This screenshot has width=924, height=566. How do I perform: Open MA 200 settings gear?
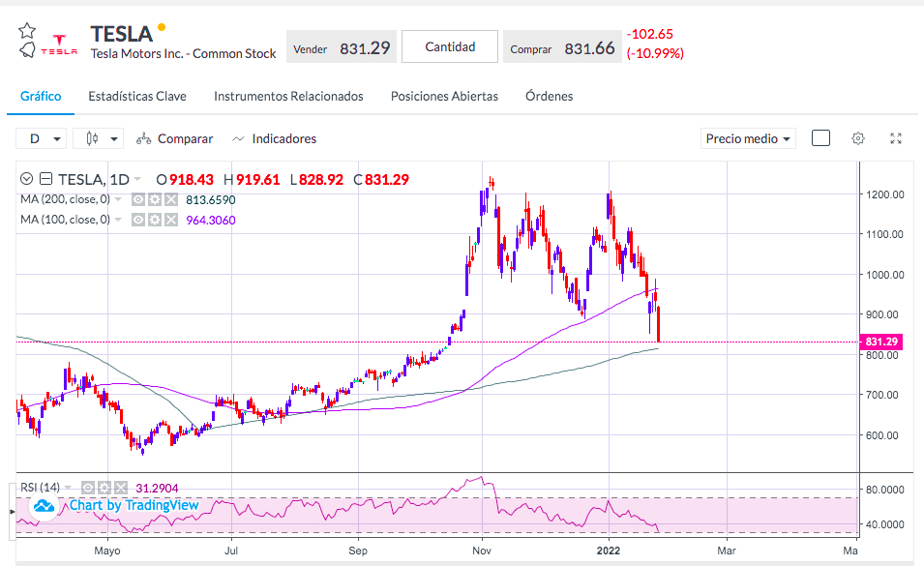155,199
